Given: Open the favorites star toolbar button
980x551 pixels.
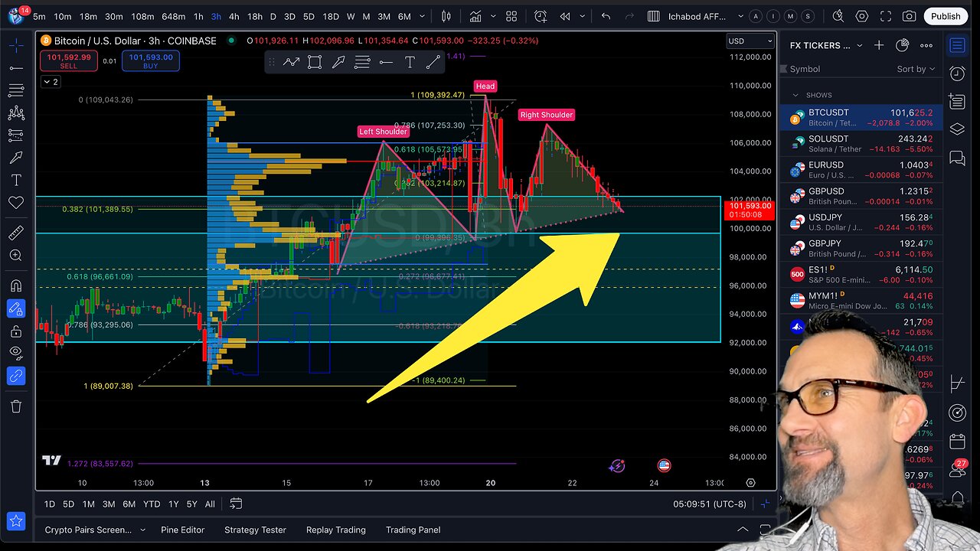Looking at the screenshot, I should point(16,523).
